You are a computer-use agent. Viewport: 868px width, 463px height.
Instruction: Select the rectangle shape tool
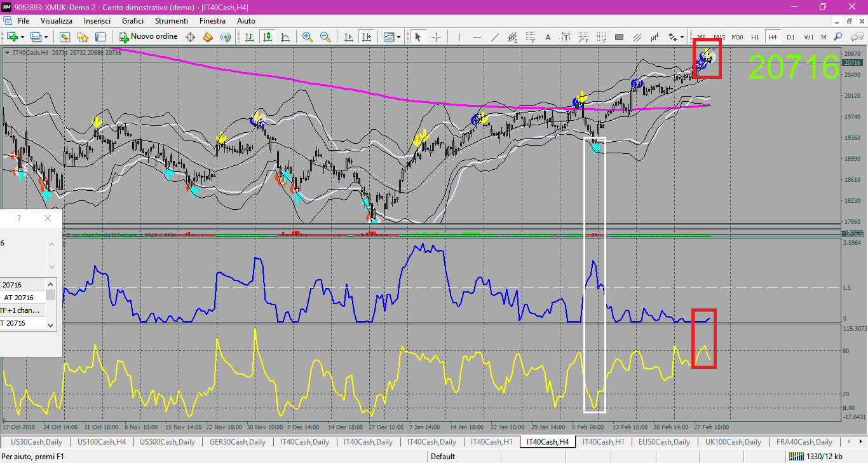619,37
